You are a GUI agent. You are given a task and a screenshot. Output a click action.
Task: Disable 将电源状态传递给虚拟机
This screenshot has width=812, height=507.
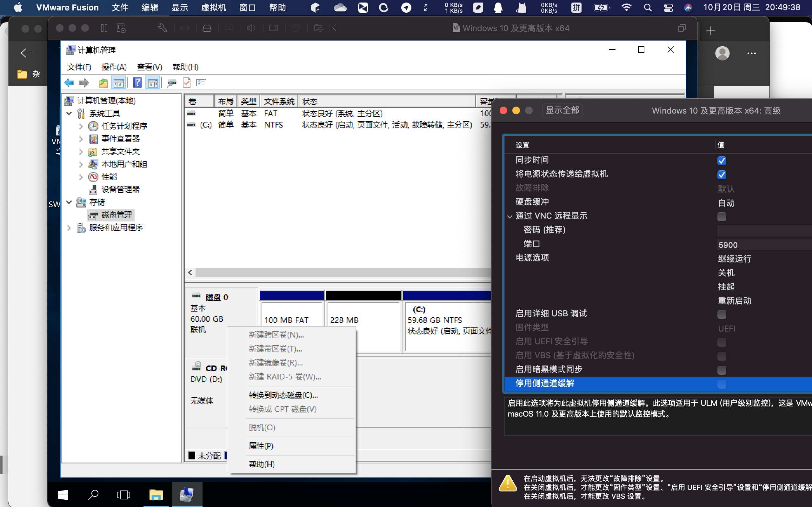(722, 175)
